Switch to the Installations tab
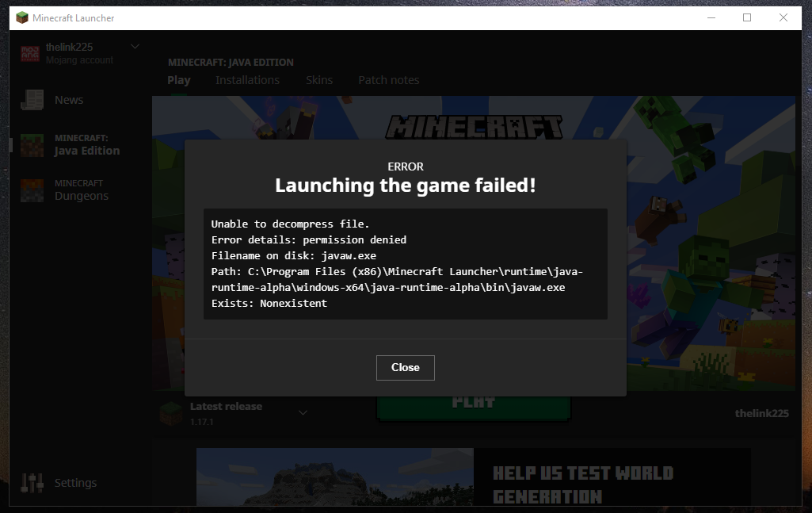The image size is (812, 513). pos(247,80)
